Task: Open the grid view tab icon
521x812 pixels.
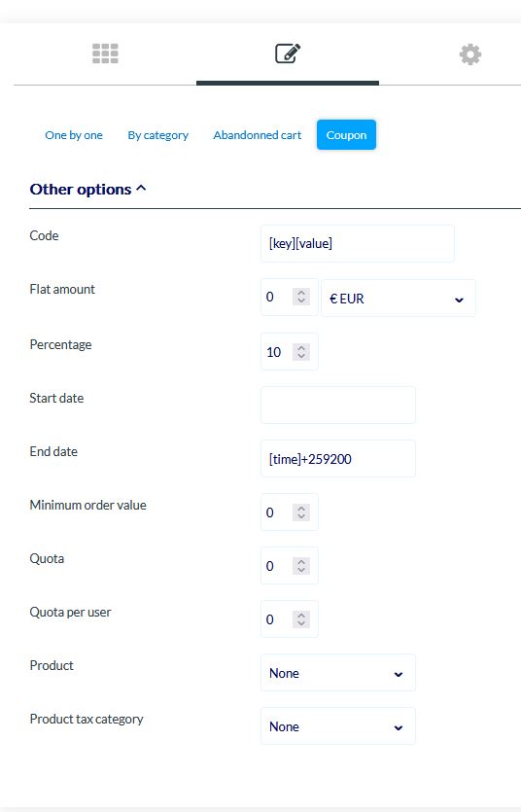Action: [105, 53]
